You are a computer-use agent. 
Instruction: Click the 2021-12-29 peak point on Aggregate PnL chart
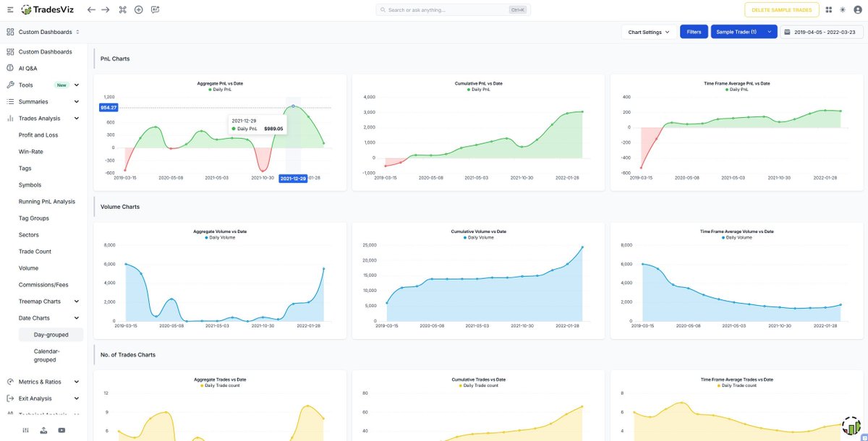293,106
